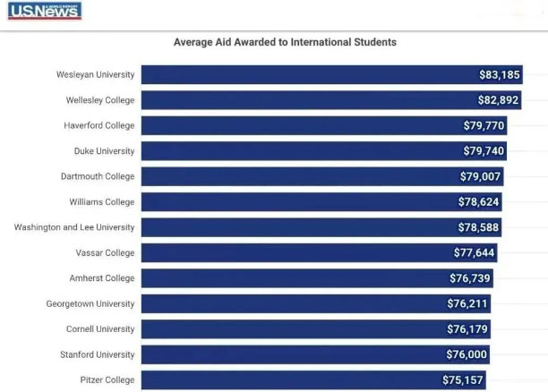Click the $83,185 value on the top bar
Screen dimensions: 548x392
(497, 75)
